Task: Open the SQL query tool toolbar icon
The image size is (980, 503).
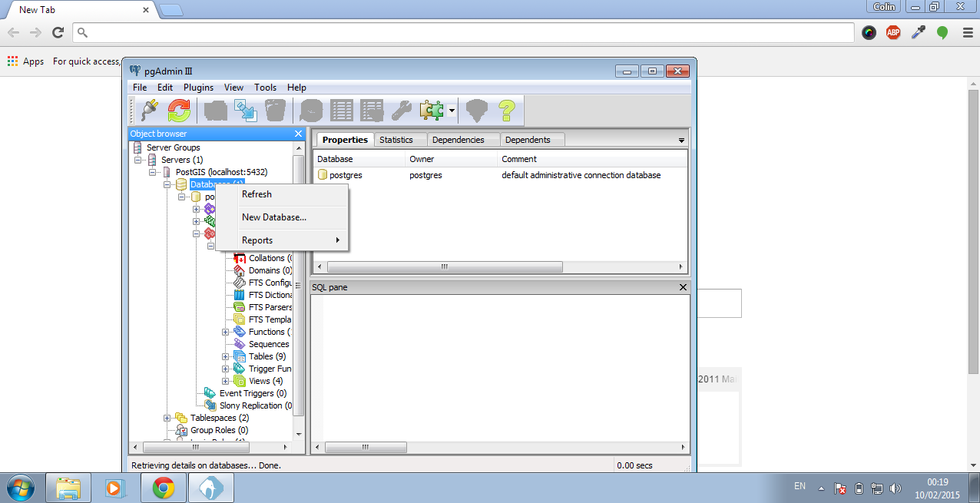Action: click(x=312, y=111)
